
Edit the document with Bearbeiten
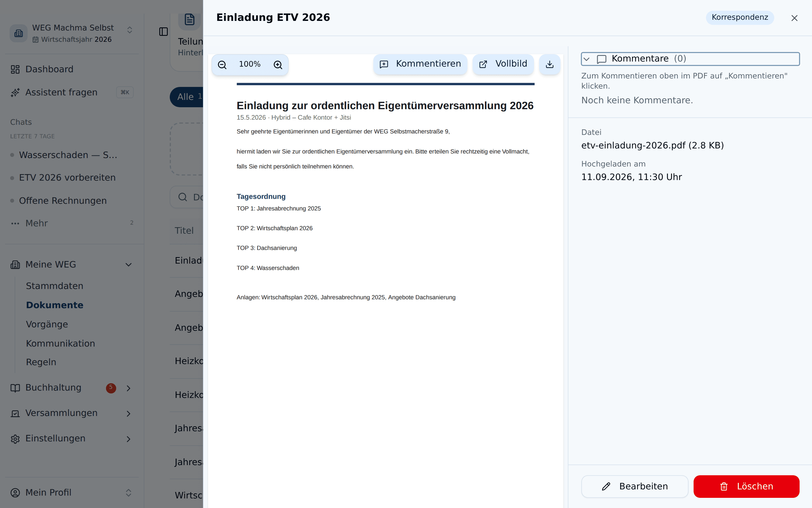pyautogui.click(x=634, y=486)
